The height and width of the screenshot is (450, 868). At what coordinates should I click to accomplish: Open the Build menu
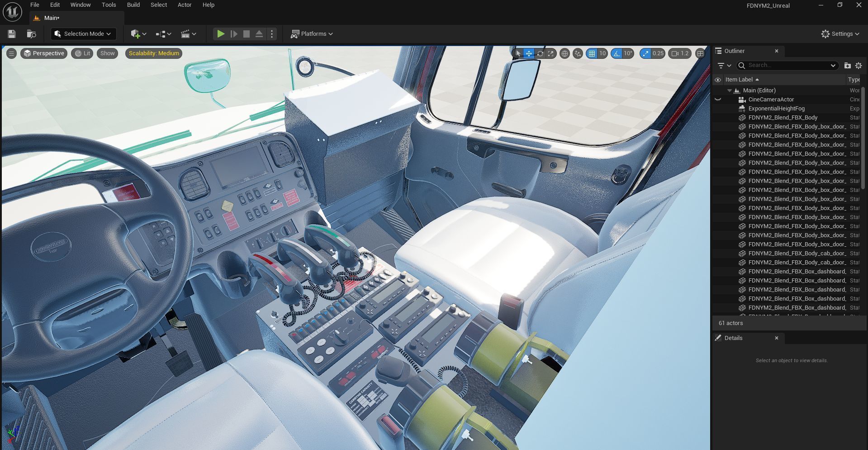[133, 5]
